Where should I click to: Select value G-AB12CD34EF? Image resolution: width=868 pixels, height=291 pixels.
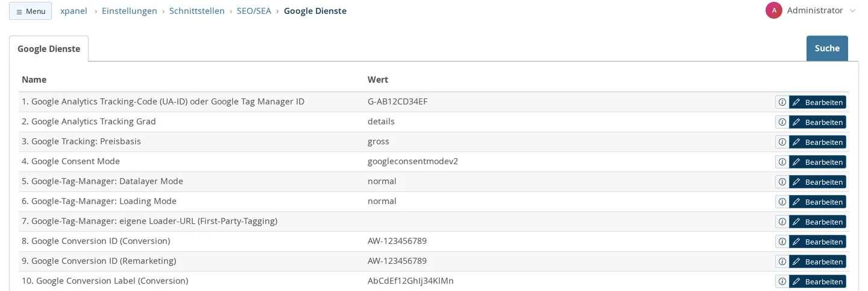[x=398, y=101]
